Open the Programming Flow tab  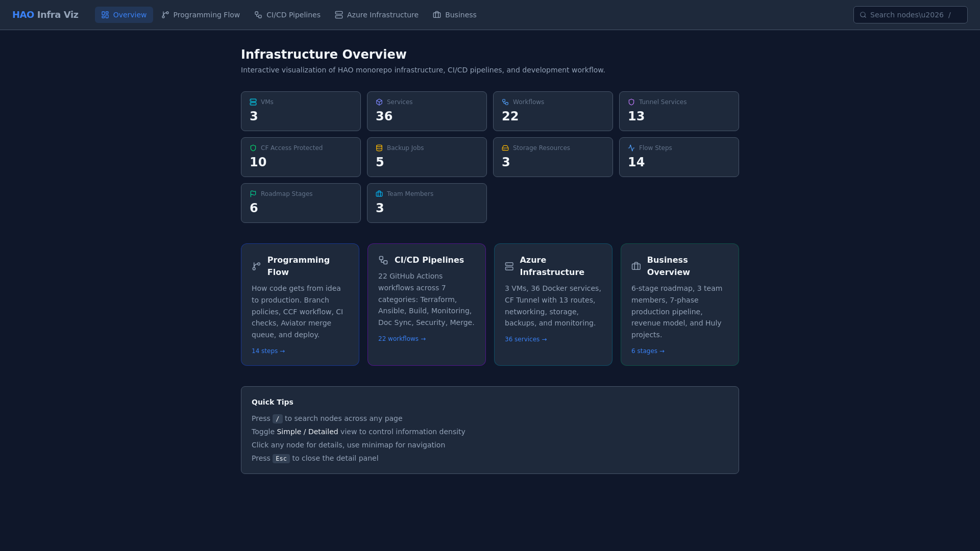[x=201, y=15]
